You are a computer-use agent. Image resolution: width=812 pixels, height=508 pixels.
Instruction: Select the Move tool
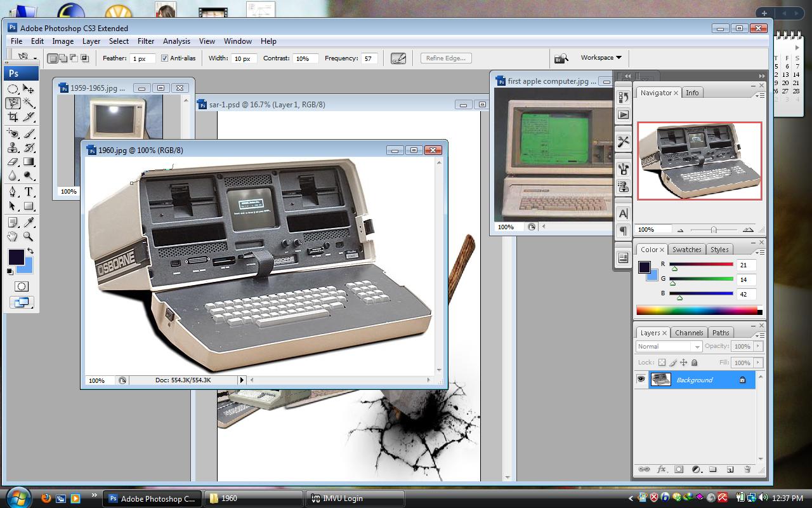pos(29,89)
